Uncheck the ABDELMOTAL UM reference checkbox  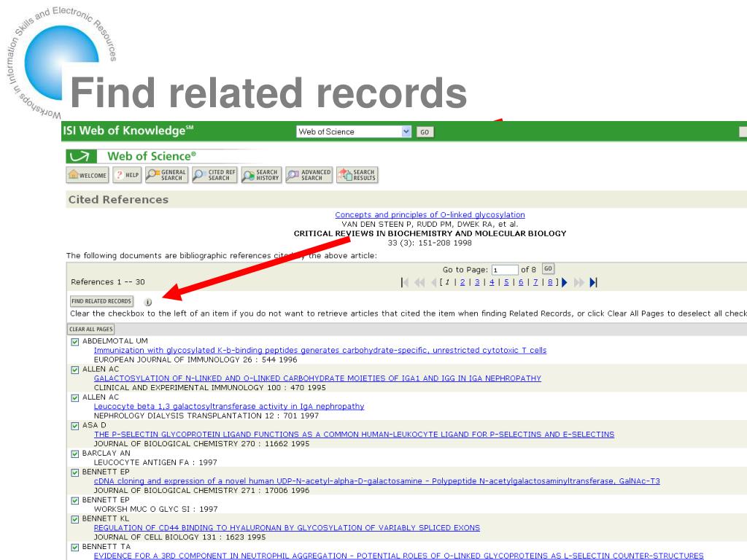(x=75, y=342)
